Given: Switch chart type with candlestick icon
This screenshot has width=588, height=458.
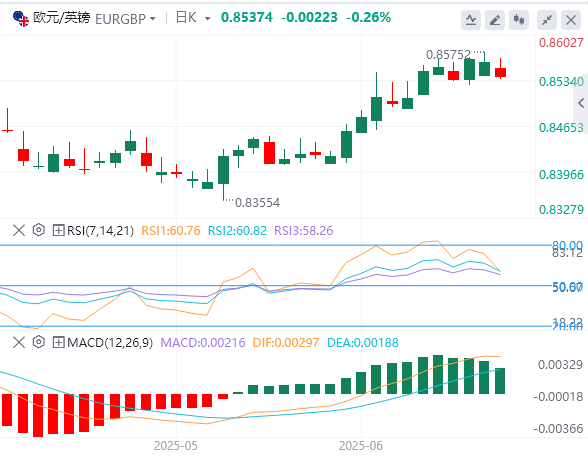Looking at the screenshot, I should click(x=519, y=20).
